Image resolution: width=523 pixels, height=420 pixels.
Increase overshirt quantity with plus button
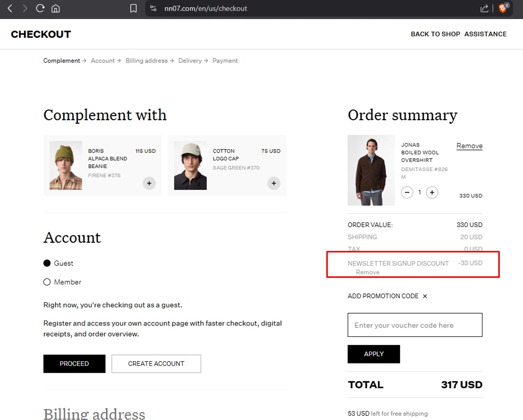(x=432, y=192)
